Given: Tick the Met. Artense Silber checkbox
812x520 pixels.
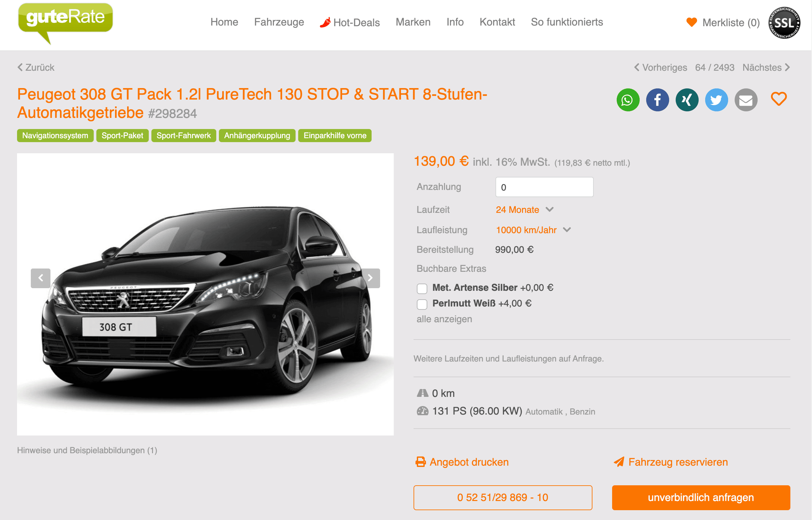Looking at the screenshot, I should point(422,288).
